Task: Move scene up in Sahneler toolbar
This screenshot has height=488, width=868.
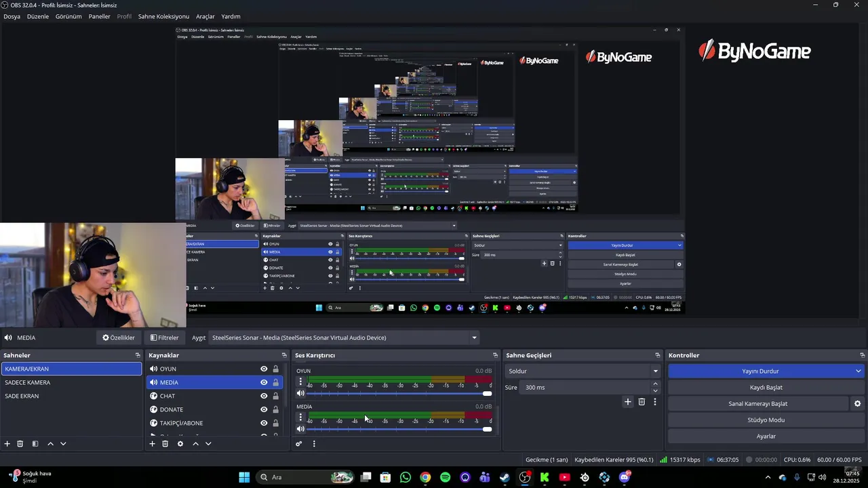Action: 50,444
